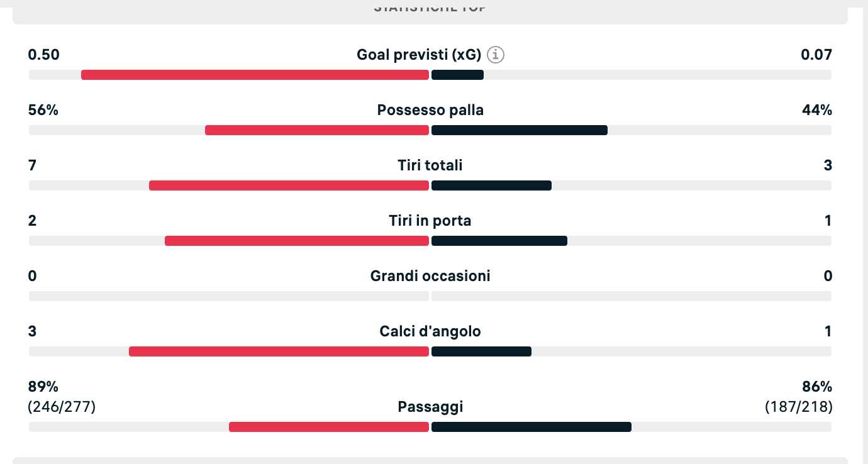Select the red Calci d'angolo bar
The height and width of the screenshot is (464, 868).
tap(279, 351)
